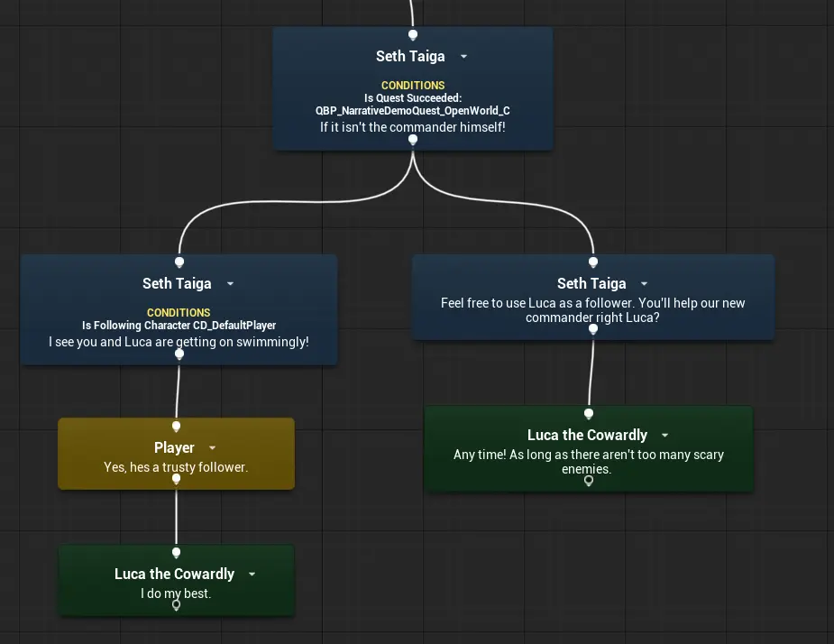
Task: Click 'Yes, hes a trusty follower.' line
Action: click(x=176, y=467)
